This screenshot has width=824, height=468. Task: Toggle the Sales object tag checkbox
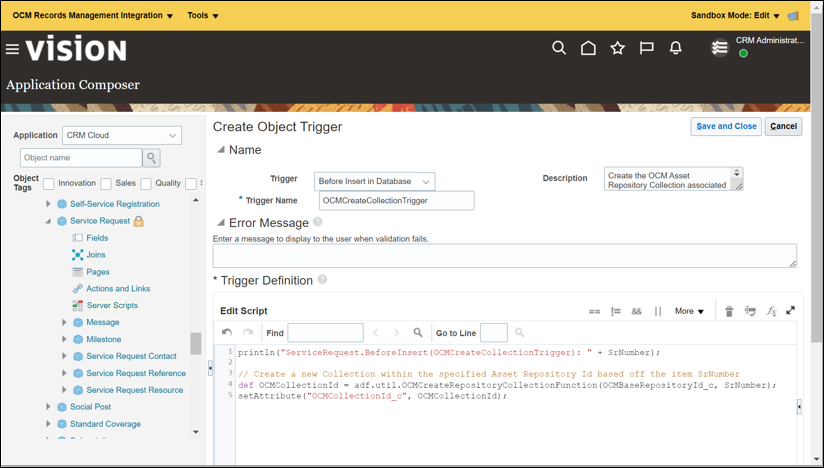tap(106, 184)
